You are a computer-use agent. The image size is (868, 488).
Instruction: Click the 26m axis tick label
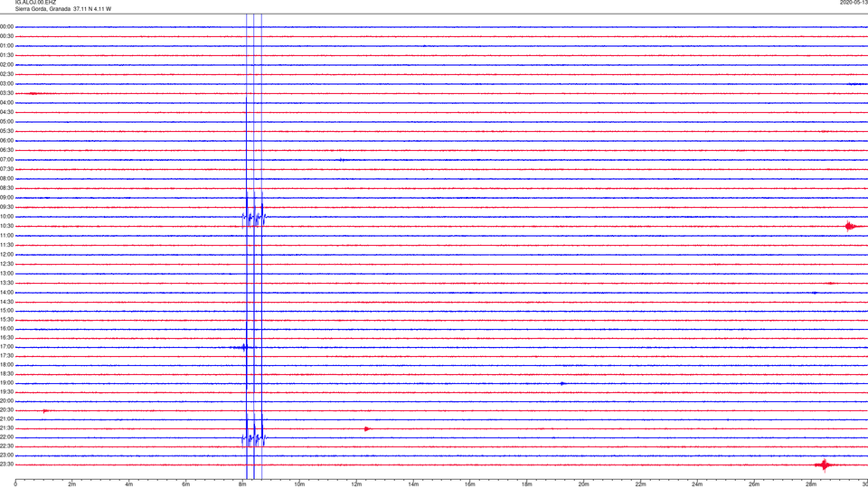[x=754, y=484]
